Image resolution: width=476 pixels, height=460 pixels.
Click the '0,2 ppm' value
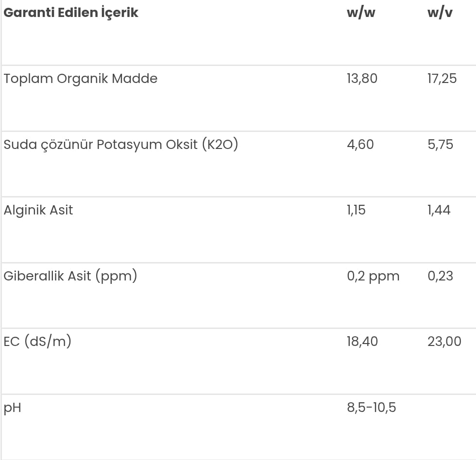pyautogui.click(x=373, y=276)
